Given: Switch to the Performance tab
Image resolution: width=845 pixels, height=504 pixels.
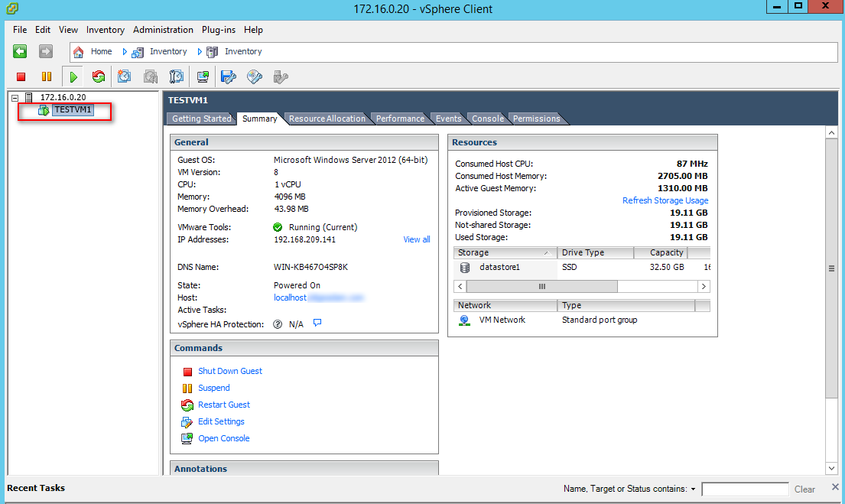Looking at the screenshot, I should click(400, 119).
